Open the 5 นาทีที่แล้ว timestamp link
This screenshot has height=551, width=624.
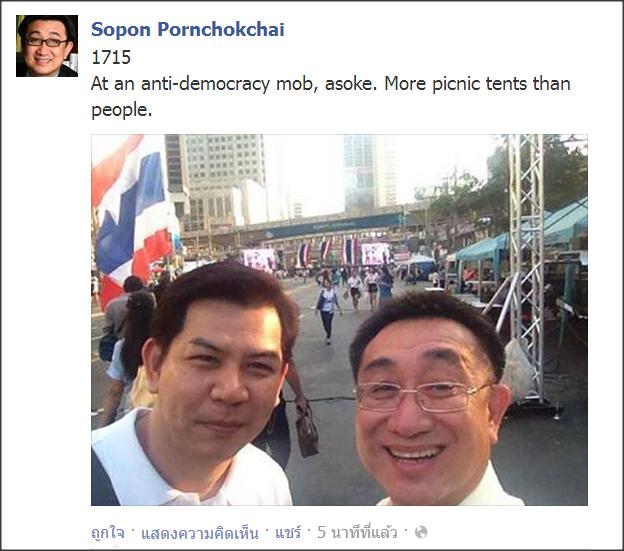[357, 532]
